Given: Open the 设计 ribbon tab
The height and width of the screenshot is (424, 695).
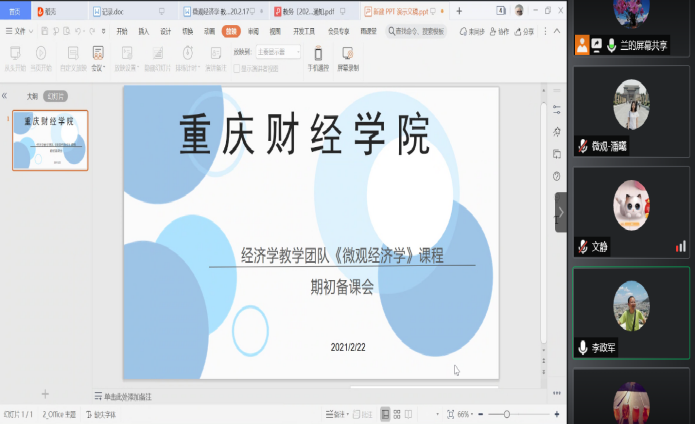Looking at the screenshot, I should point(166,31).
